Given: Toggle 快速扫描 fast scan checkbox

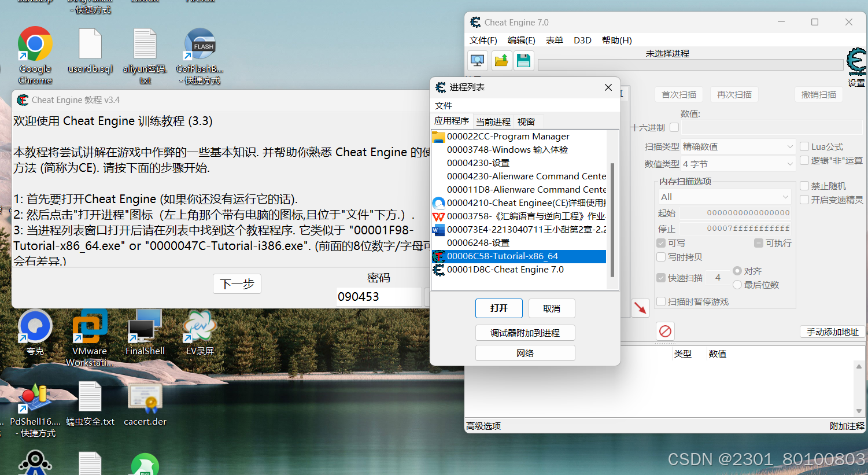Looking at the screenshot, I should coord(661,278).
